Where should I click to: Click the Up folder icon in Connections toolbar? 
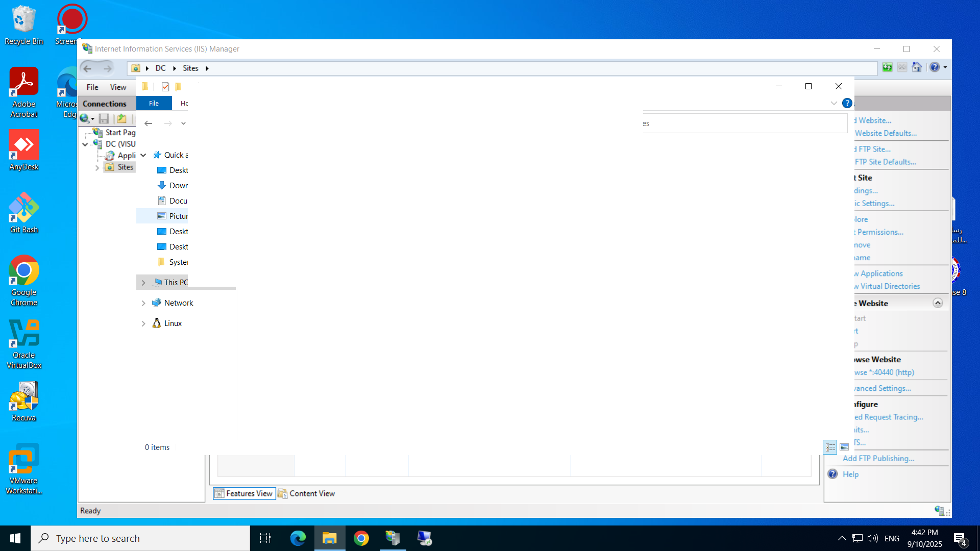tap(121, 119)
